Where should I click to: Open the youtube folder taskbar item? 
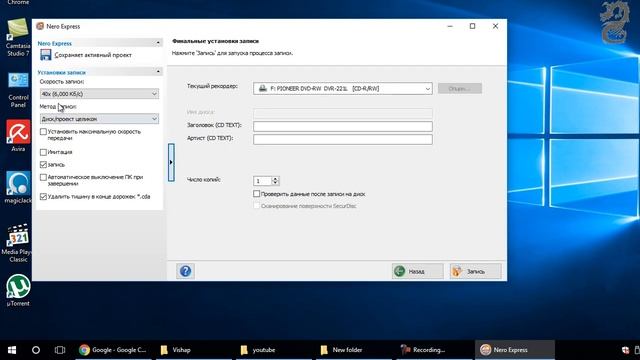[x=273, y=350]
